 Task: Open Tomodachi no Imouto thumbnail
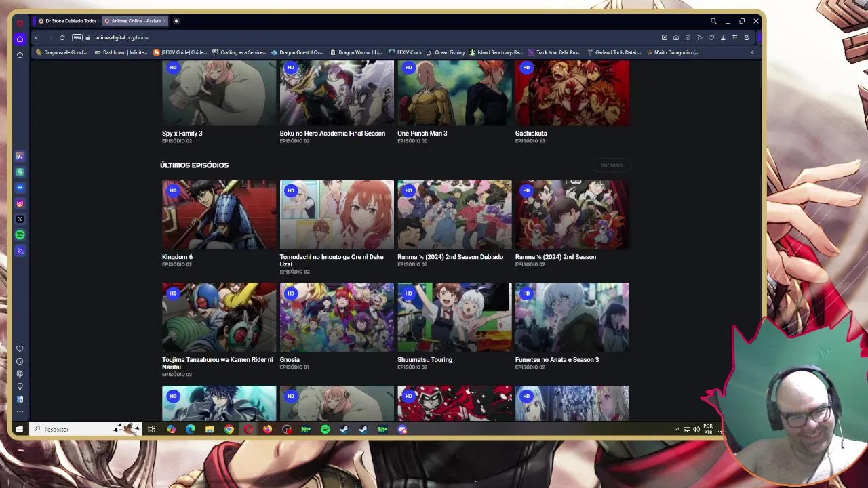click(337, 214)
